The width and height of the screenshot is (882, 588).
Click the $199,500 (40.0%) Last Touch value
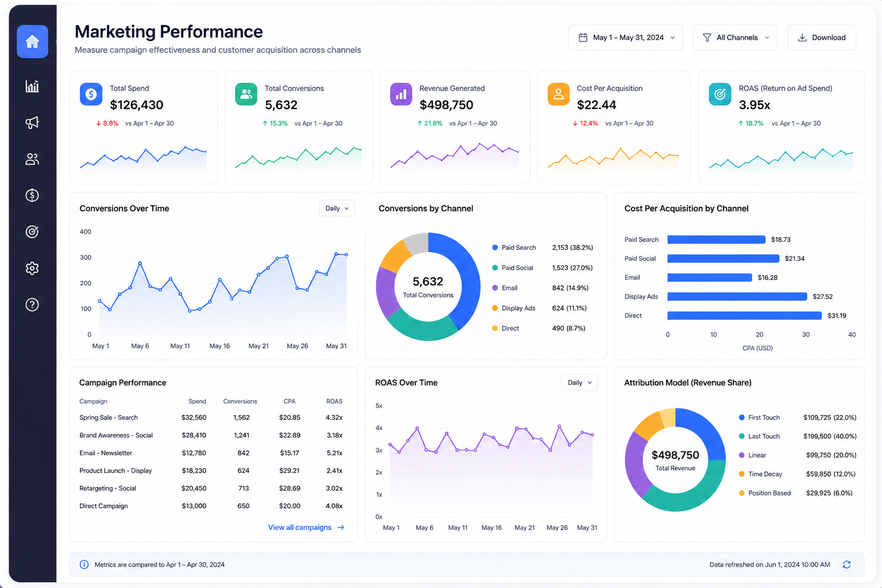pos(830,436)
